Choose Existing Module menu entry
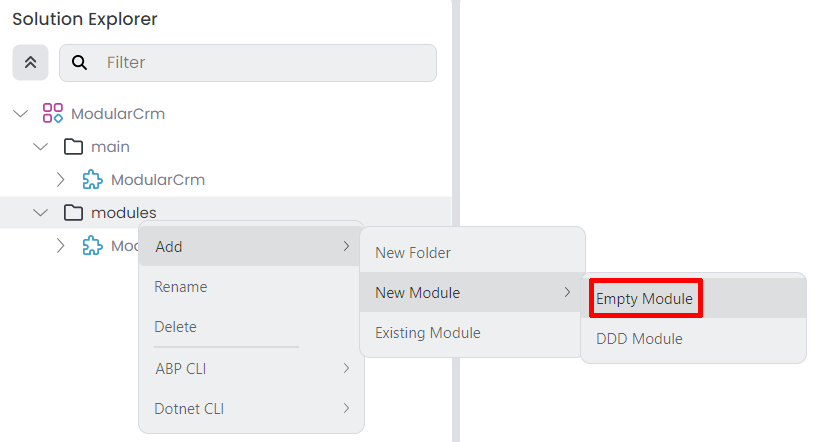Screen dimensions: 819x442 click(428, 333)
